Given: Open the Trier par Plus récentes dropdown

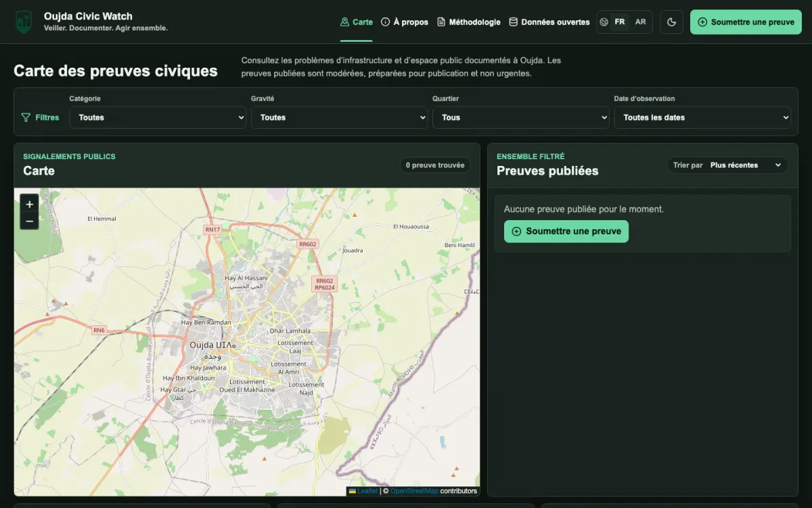Looking at the screenshot, I should click(x=728, y=165).
